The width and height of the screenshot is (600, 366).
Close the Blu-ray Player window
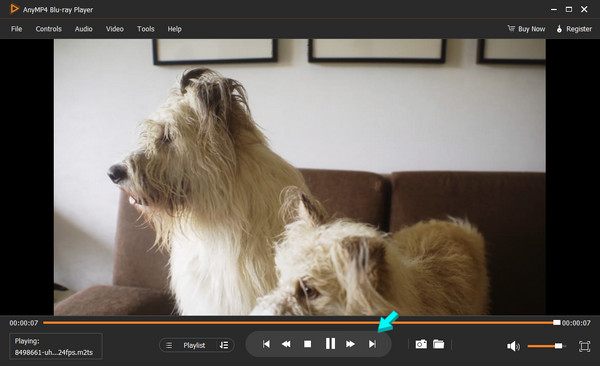[x=584, y=9]
